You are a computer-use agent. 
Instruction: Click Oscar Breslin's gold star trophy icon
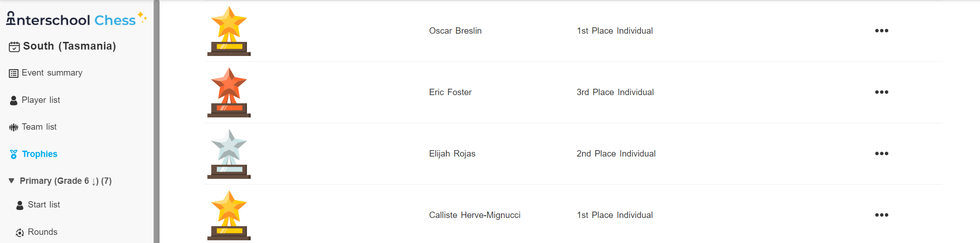[x=229, y=31]
